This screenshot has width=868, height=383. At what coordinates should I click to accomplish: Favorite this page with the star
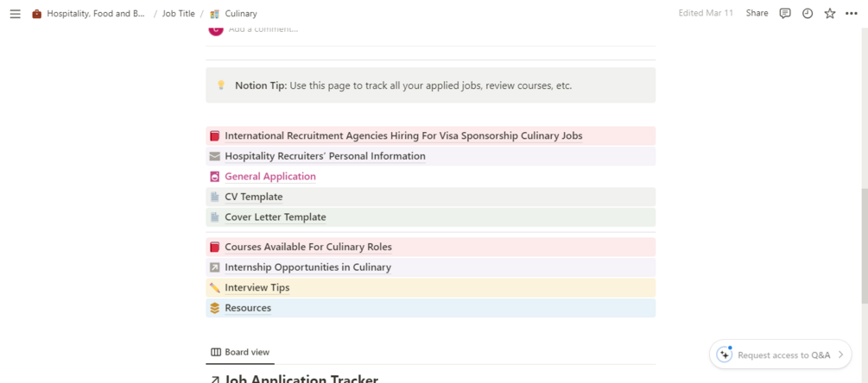tap(830, 14)
